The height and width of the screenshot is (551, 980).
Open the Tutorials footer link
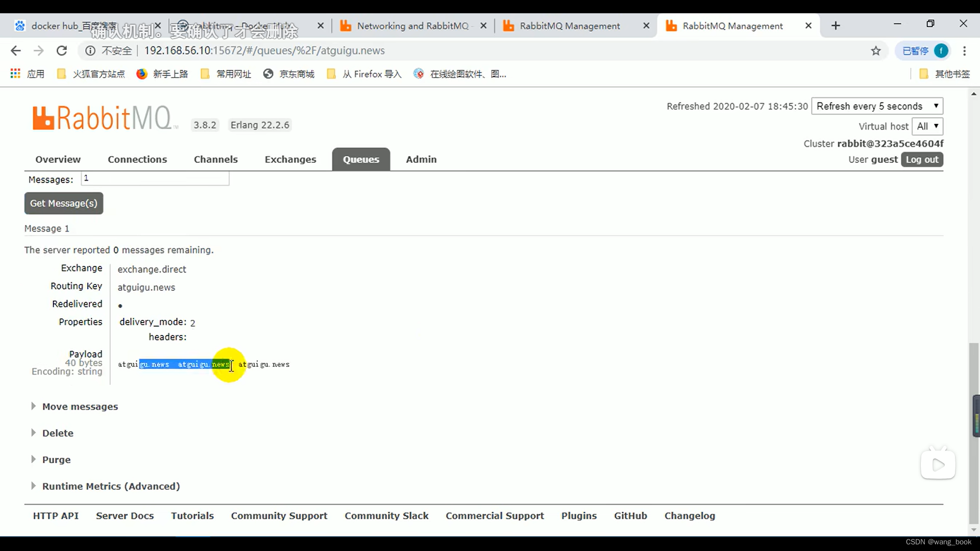(x=192, y=516)
